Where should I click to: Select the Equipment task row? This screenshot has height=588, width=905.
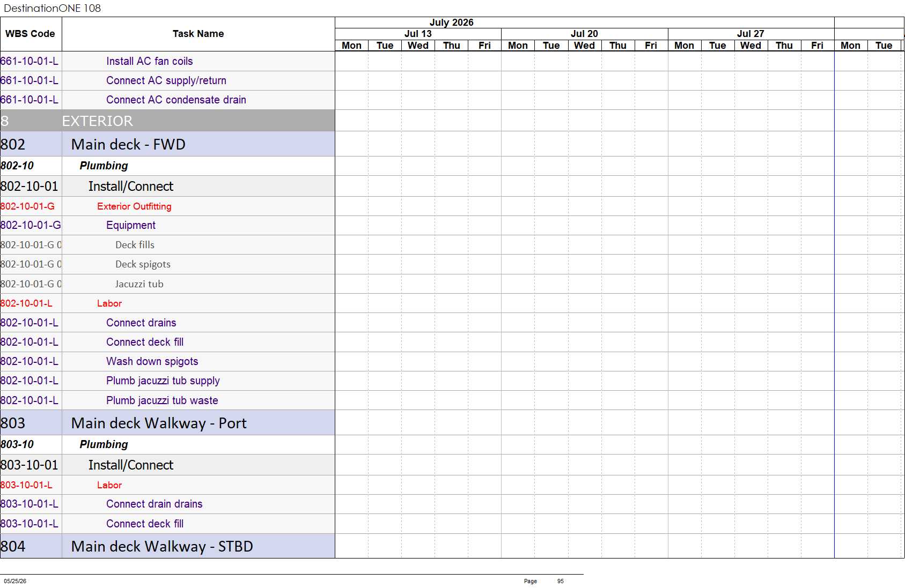pyautogui.click(x=167, y=225)
